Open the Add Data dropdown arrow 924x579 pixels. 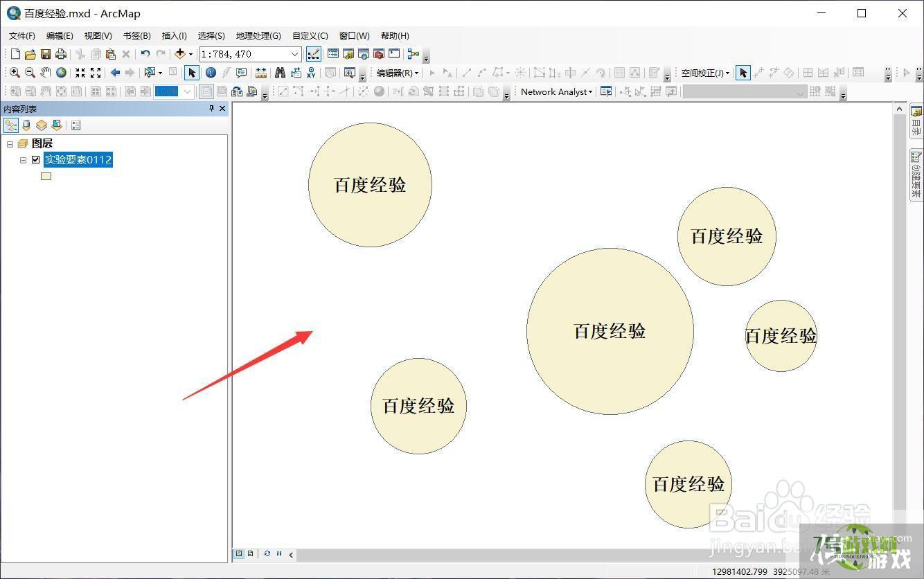click(x=191, y=54)
